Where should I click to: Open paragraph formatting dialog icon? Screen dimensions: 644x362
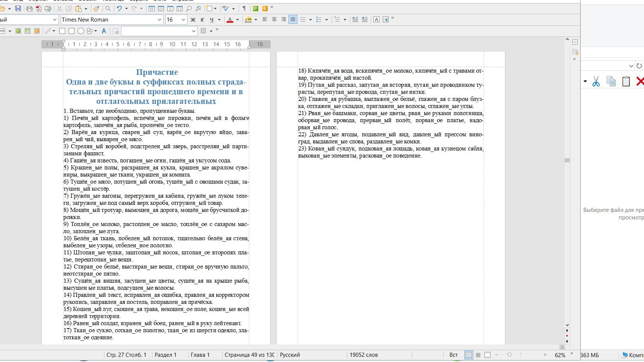[x=386, y=20]
